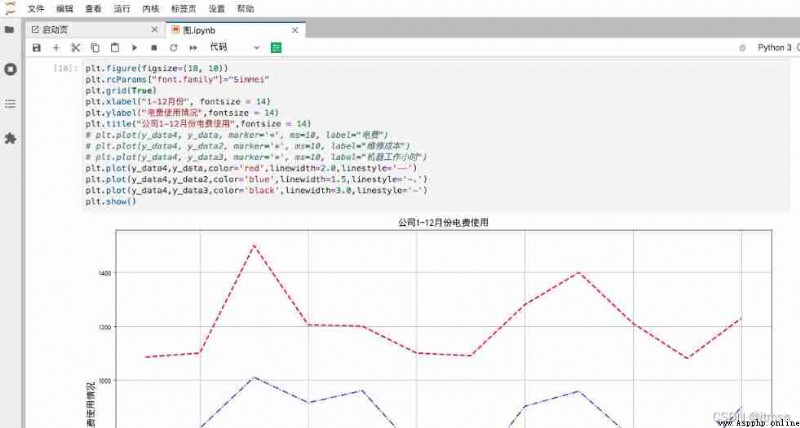
Task: Open the running kernels sidebar icon
Action: coord(10,69)
